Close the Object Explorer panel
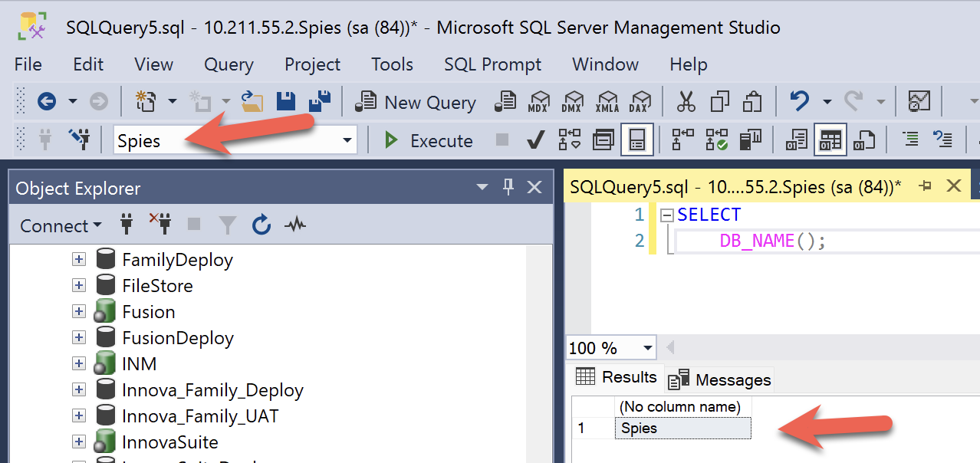 pos(534,187)
